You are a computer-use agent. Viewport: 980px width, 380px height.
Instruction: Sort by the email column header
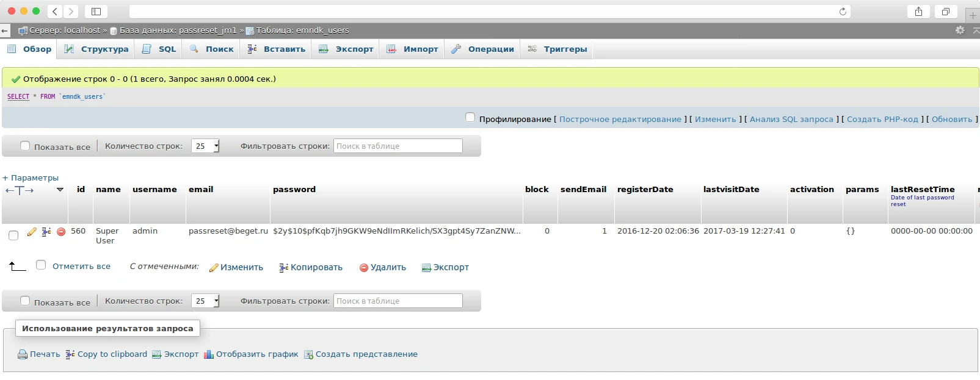pos(201,190)
